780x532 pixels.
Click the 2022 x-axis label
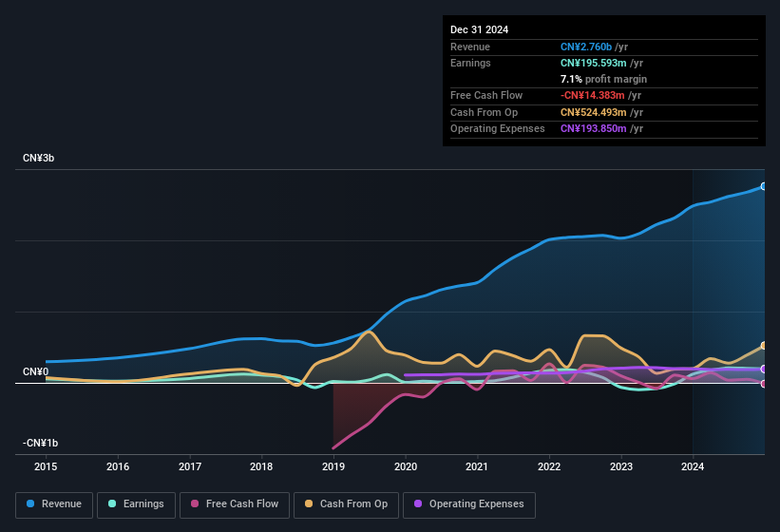(x=549, y=466)
